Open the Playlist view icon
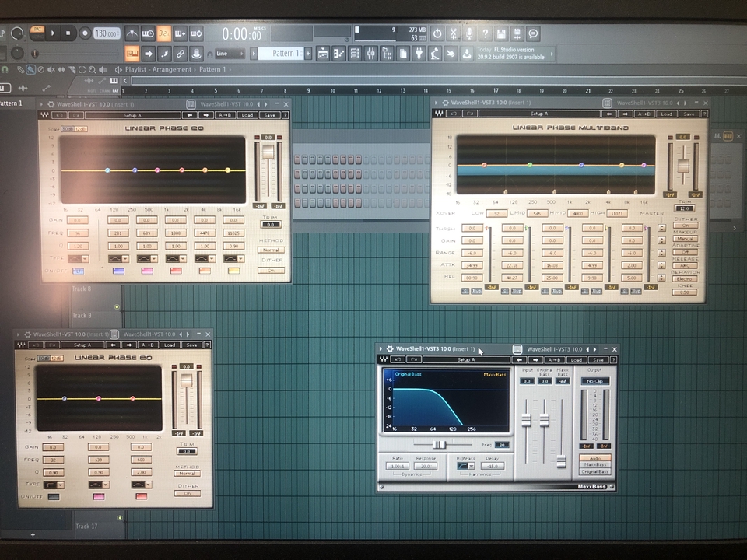The image size is (747, 560). (x=323, y=54)
